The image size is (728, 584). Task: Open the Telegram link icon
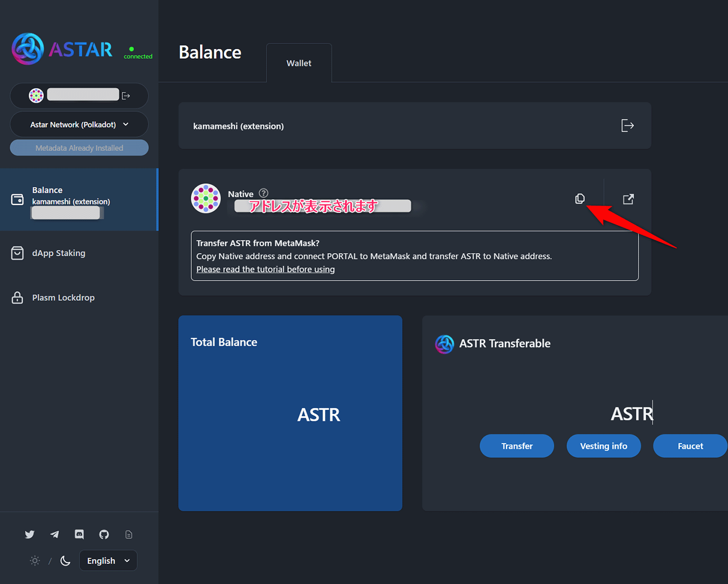coord(55,534)
